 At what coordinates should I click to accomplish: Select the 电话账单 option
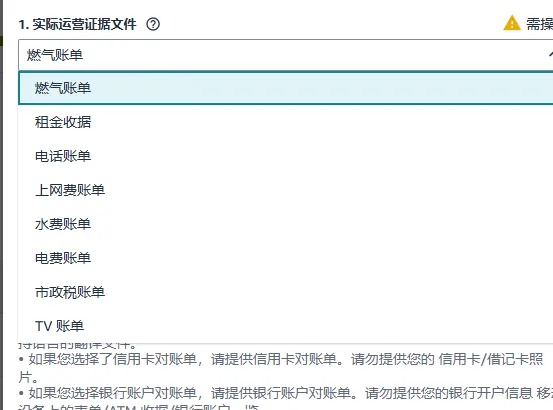[285, 156]
